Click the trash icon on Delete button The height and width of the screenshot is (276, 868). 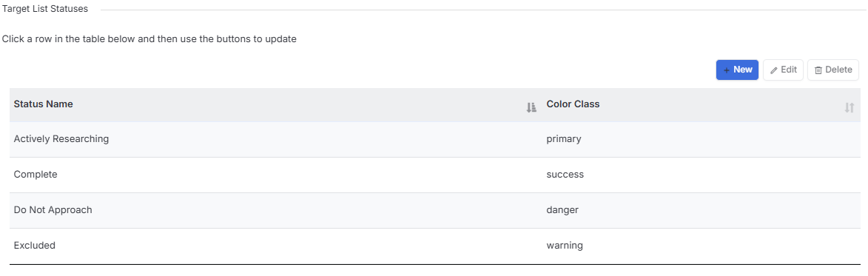pos(818,70)
